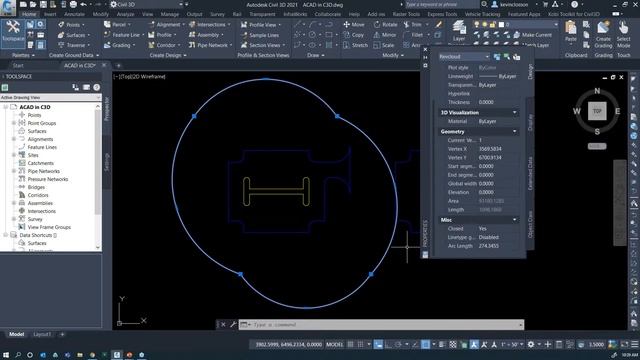Image resolution: width=640 pixels, height=360 pixels.
Task: Open Layer Properties from the ribbon
Action: point(459,31)
